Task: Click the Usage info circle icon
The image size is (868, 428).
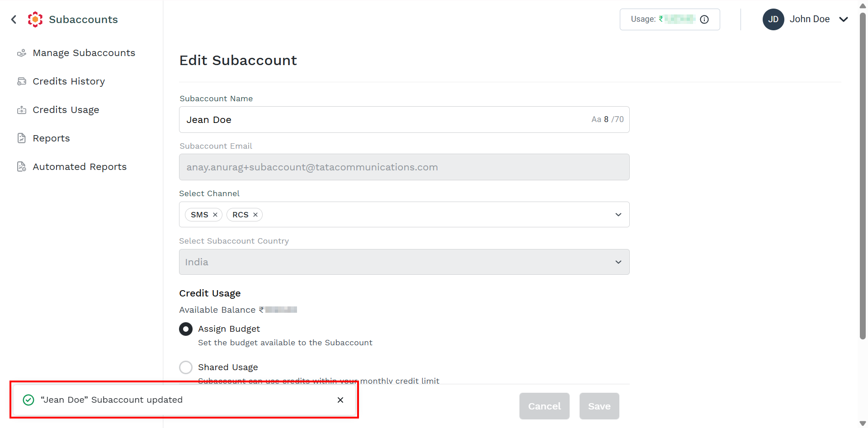Action: coord(704,19)
